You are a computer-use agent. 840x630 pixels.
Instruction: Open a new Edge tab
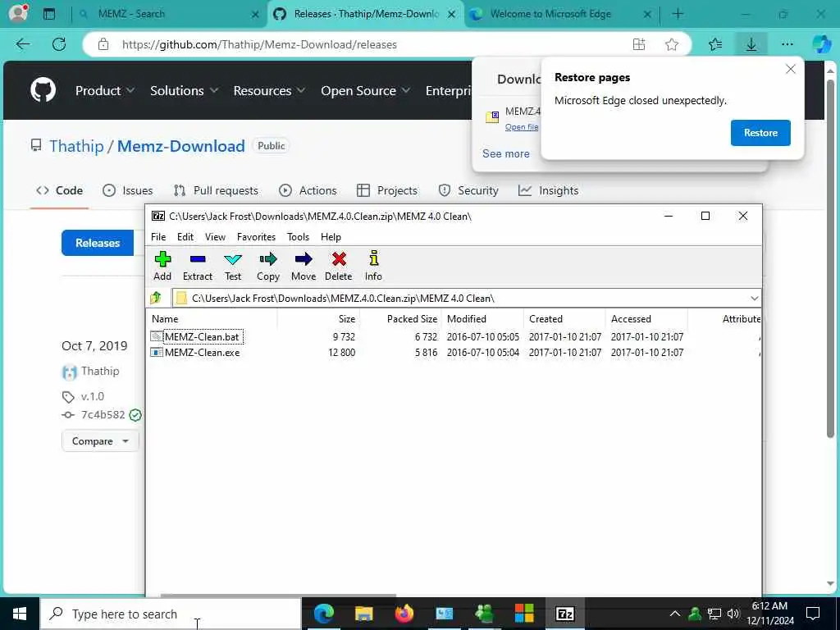(x=678, y=14)
